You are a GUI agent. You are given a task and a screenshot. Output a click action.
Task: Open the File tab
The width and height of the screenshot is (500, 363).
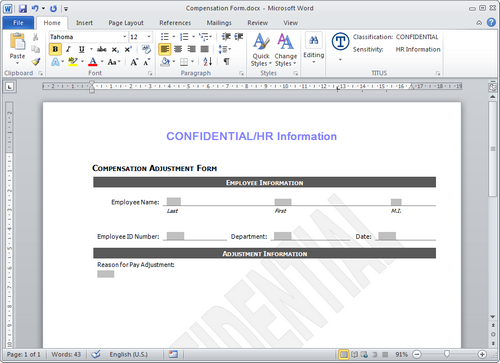pyautogui.click(x=18, y=23)
